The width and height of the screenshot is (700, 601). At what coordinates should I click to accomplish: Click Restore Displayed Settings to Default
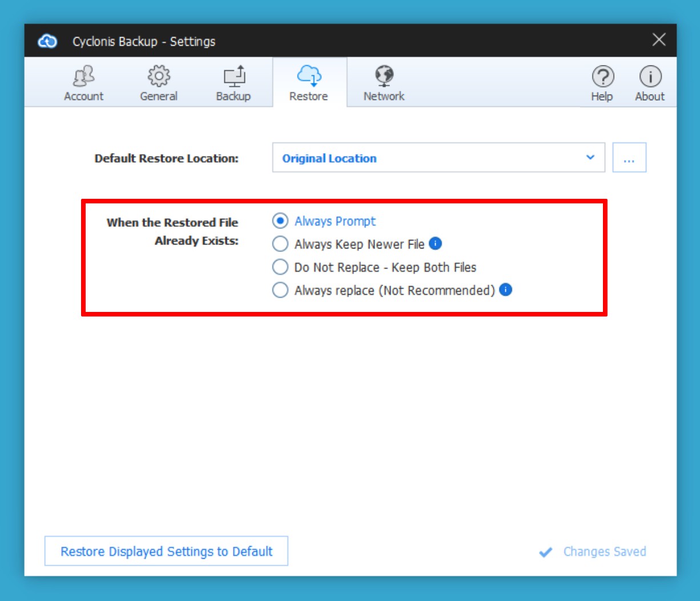pyautogui.click(x=166, y=551)
